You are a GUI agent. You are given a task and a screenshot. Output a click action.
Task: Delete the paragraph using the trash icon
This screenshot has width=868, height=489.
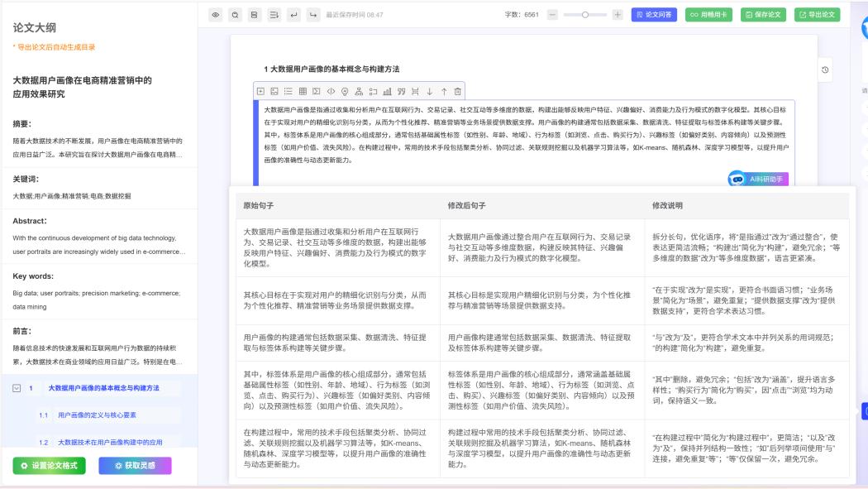tap(457, 91)
